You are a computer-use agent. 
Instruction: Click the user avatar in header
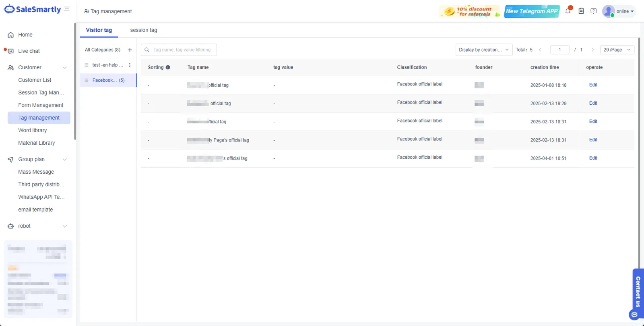[x=608, y=11]
